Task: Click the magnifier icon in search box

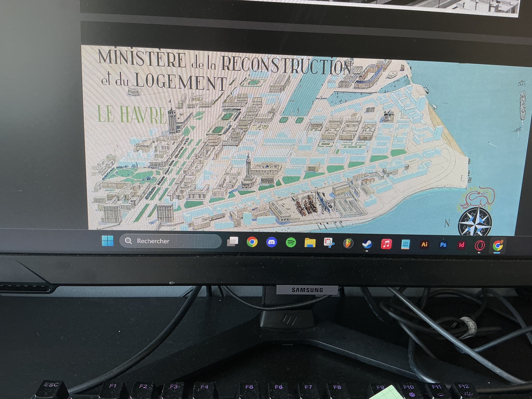Action: coord(128,241)
